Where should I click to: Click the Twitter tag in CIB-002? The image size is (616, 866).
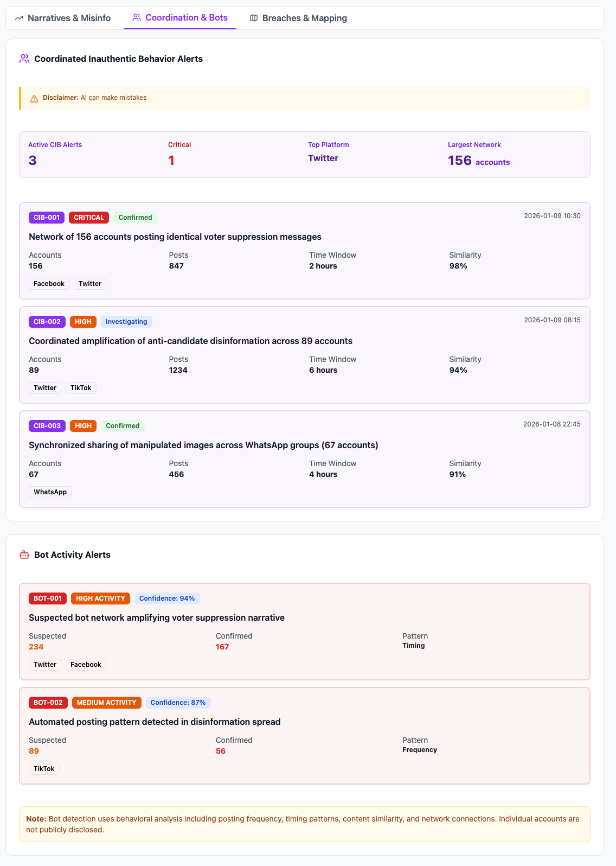[x=45, y=388]
